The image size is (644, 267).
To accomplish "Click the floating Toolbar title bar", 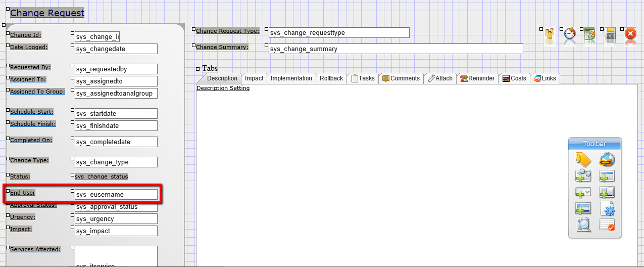I will coord(595,144).
